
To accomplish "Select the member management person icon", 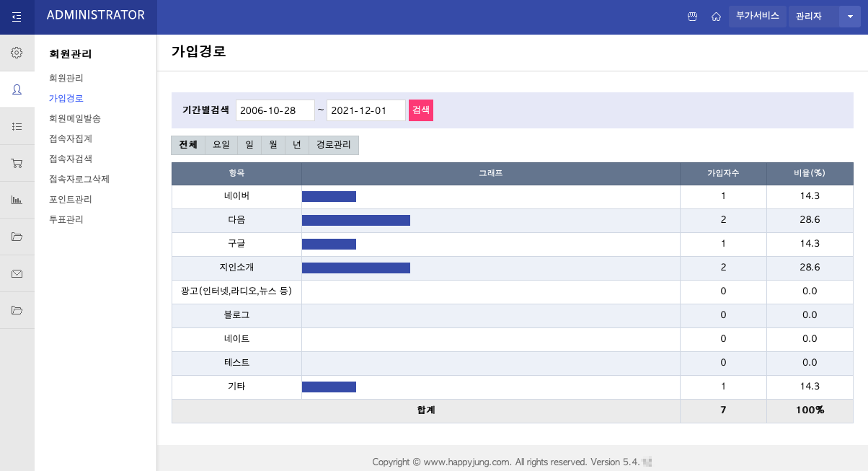I will pyautogui.click(x=17, y=89).
